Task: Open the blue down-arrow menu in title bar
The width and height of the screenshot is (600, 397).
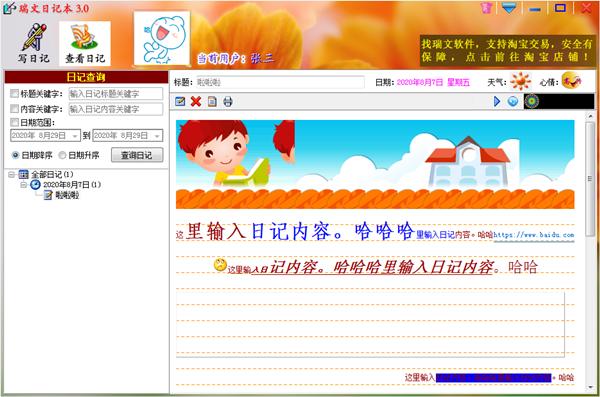Action: click(x=509, y=8)
